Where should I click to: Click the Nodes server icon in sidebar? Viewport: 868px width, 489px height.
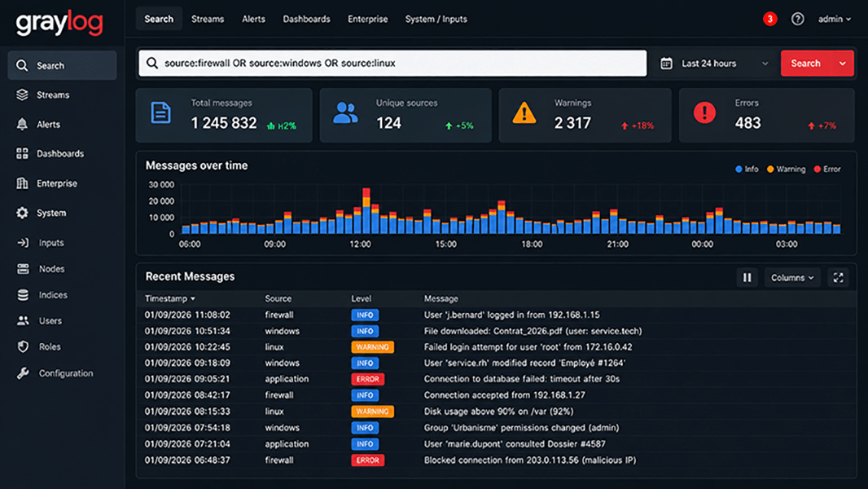click(23, 269)
